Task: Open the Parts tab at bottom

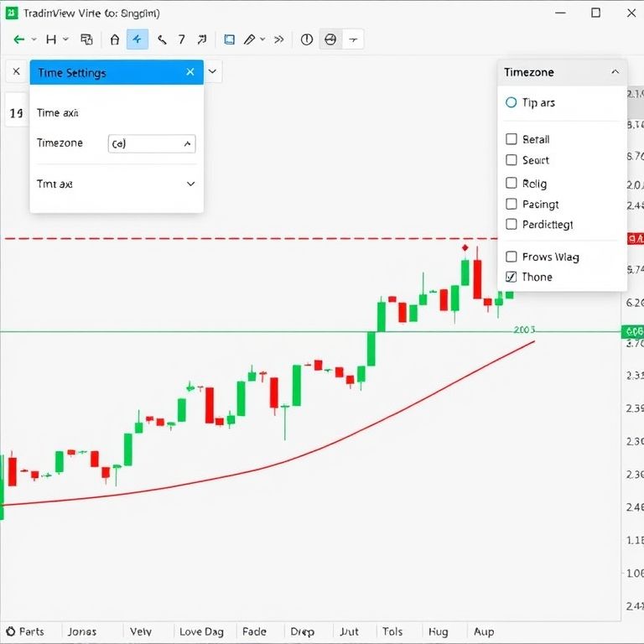Action: [x=25, y=631]
